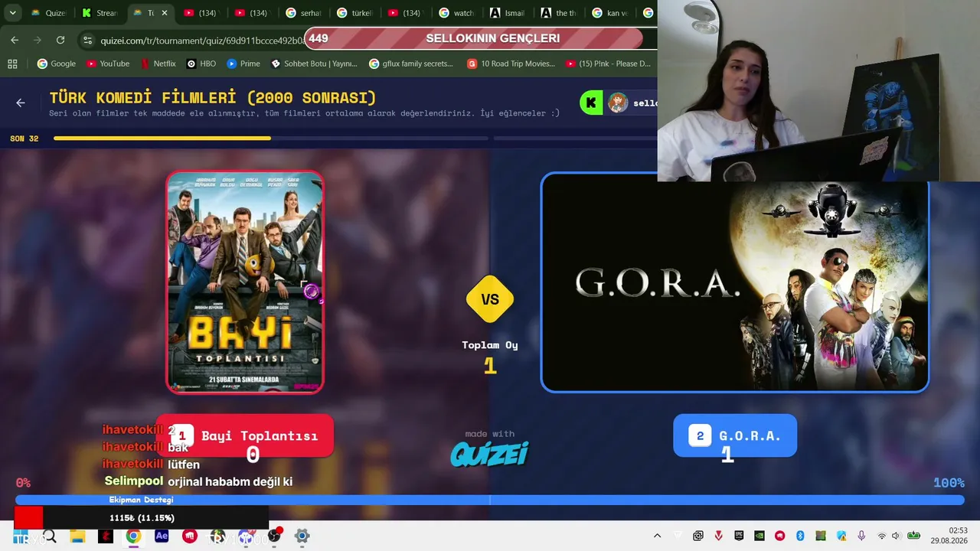The width and height of the screenshot is (980, 551).
Task: Open the gflux family secrets bookmark
Action: tap(411, 64)
